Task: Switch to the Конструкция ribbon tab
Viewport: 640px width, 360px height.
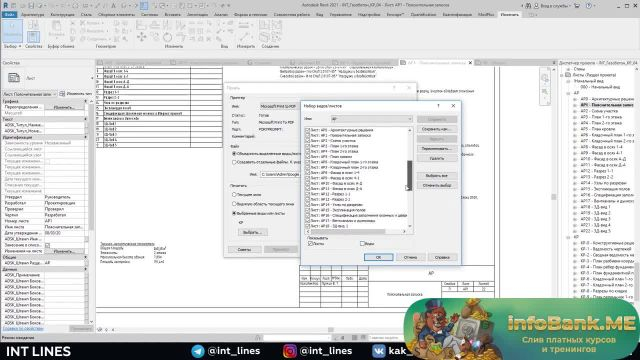Action: (x=62, y=15)
